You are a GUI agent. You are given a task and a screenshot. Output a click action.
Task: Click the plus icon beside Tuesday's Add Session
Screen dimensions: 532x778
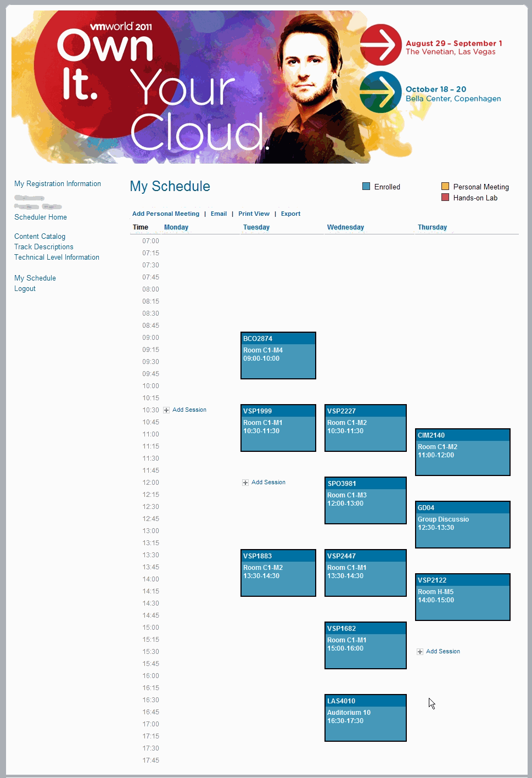tap(245, 483)
